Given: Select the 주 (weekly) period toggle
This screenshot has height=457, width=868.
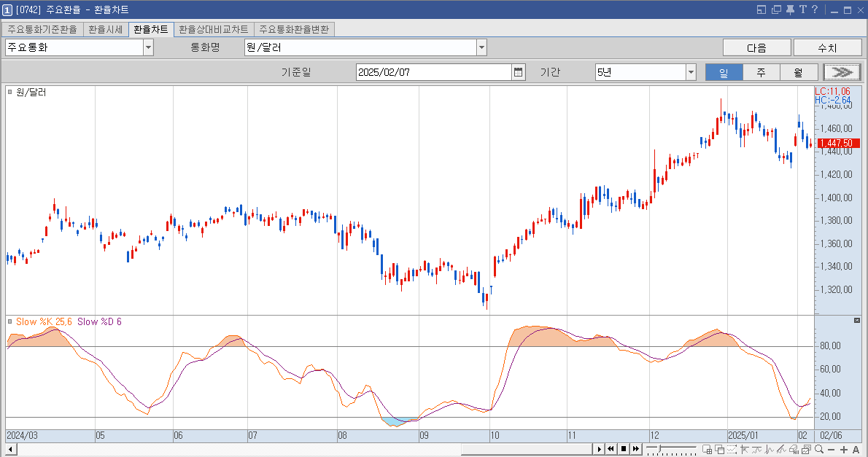Looking at the screenshot, I should click(762, 72).
